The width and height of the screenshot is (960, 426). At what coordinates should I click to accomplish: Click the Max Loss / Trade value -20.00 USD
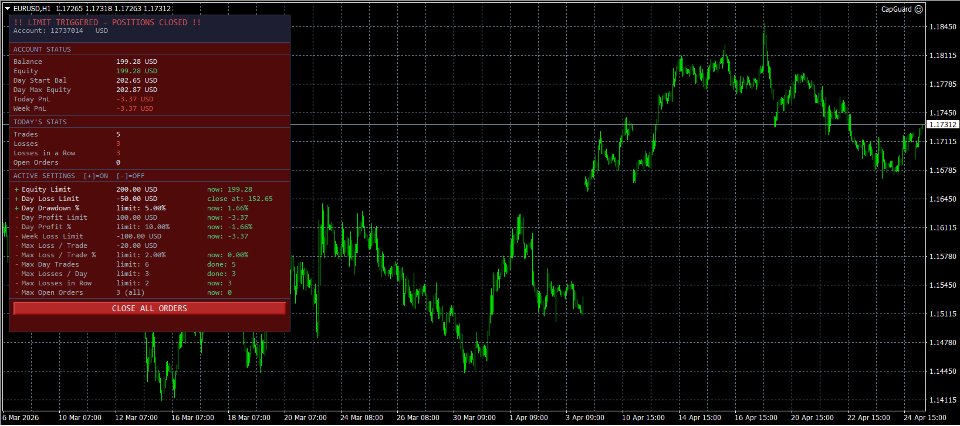click(x=137, y=245)
